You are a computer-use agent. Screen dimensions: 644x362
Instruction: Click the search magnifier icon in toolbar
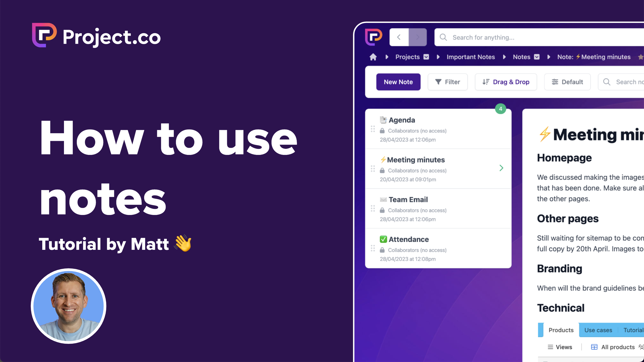click(606, 82)
